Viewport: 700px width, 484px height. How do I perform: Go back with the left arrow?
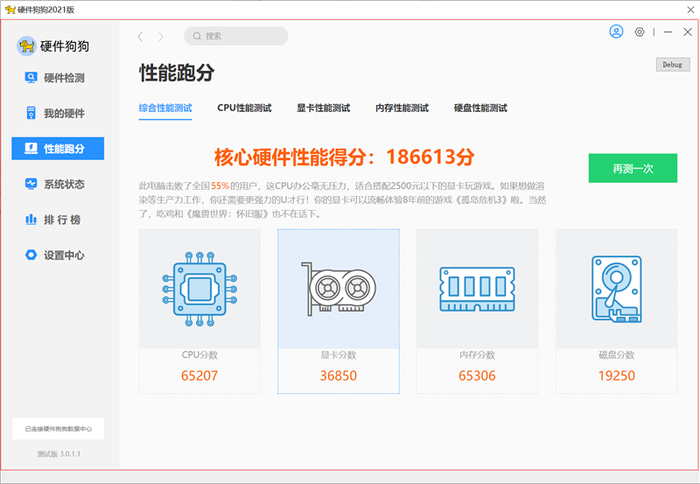tap(140, 37)
